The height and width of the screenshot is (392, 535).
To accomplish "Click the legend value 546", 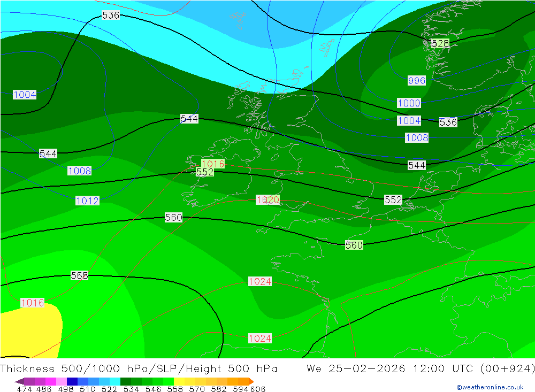I will 153,389.
